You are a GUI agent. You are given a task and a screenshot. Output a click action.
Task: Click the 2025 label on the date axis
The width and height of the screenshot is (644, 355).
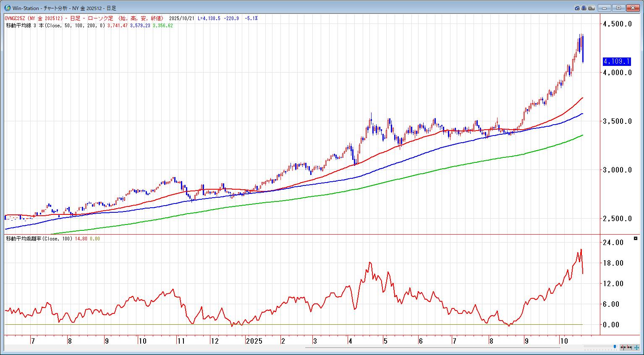(254, 341)
